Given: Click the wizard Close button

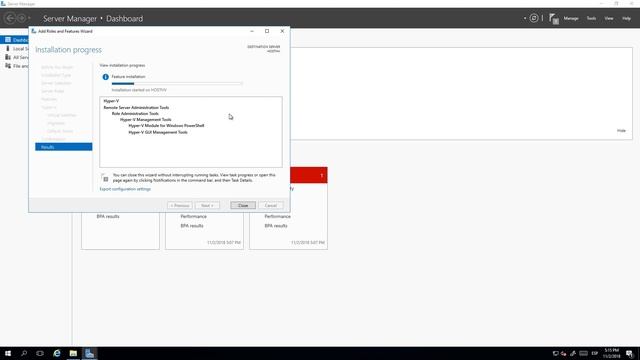Looking at the screenshot, I should [x=243, y=205].
